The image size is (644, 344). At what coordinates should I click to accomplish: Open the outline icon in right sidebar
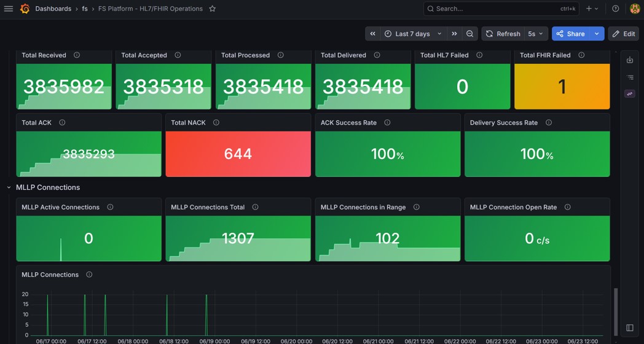[630, 77]
